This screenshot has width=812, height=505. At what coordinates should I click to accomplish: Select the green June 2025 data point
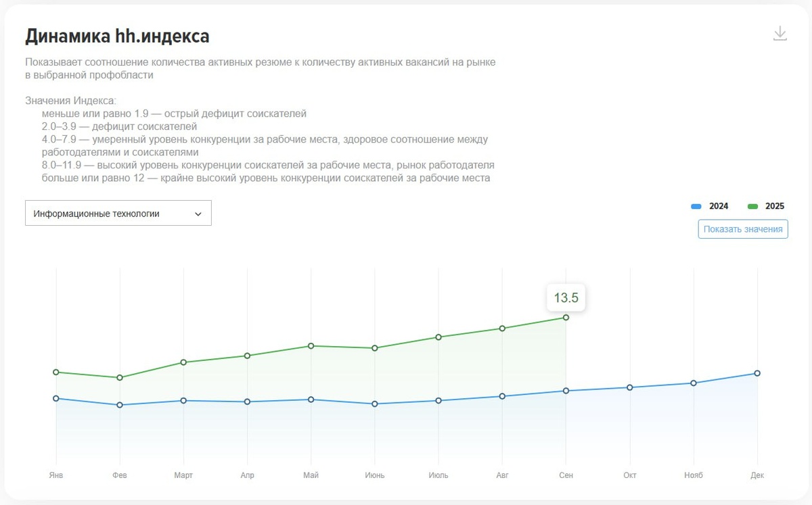(x=374, y=348)
